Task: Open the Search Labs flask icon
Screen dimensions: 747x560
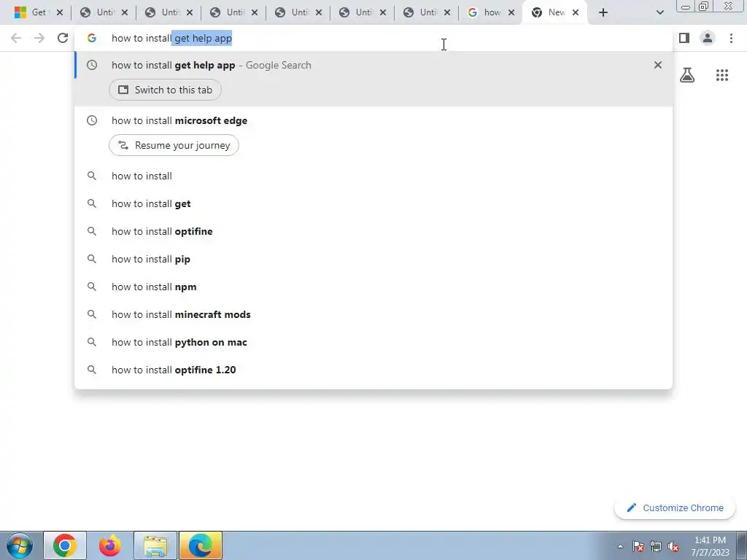Action: 687,75
